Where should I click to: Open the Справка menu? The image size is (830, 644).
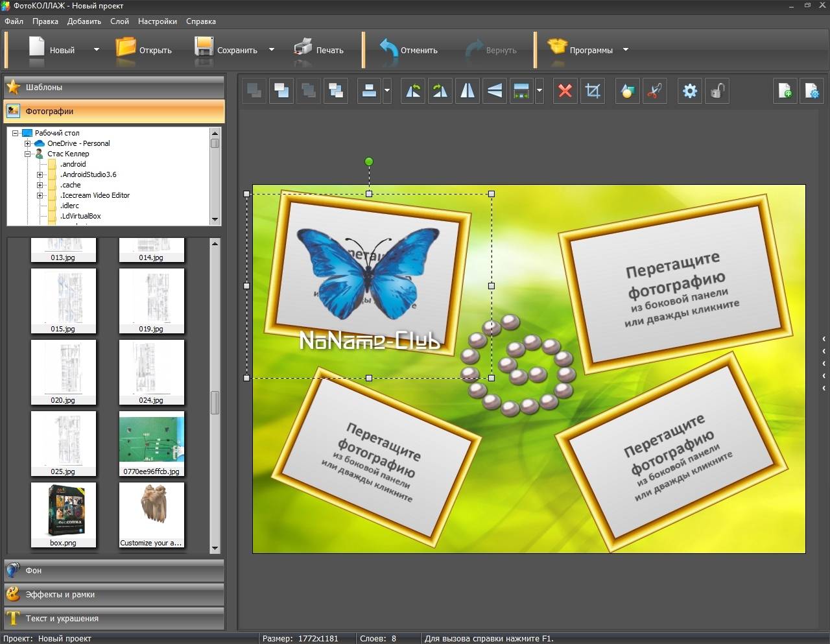pos(201,21)
